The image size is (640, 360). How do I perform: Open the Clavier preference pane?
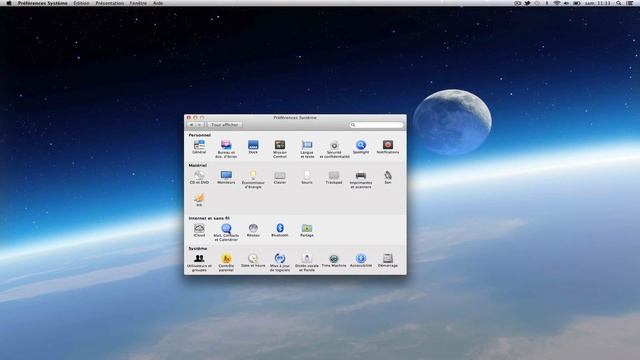point(280,178)
